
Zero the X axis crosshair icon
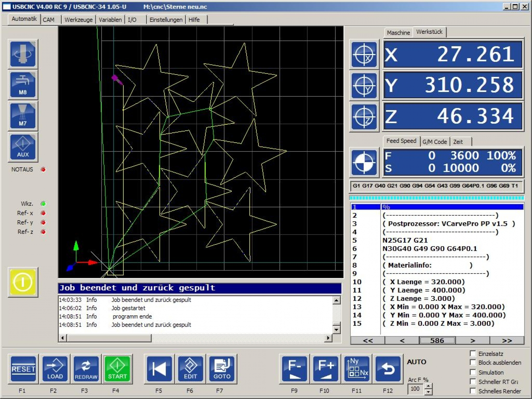[364, 54]
